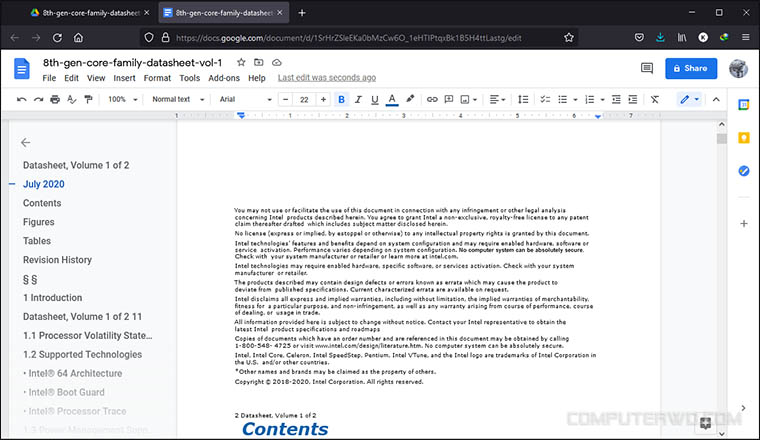Viewport: 760px width, 440px height.
Task: Jump to Revision History in the outline
Action: [x=57, y=260]
